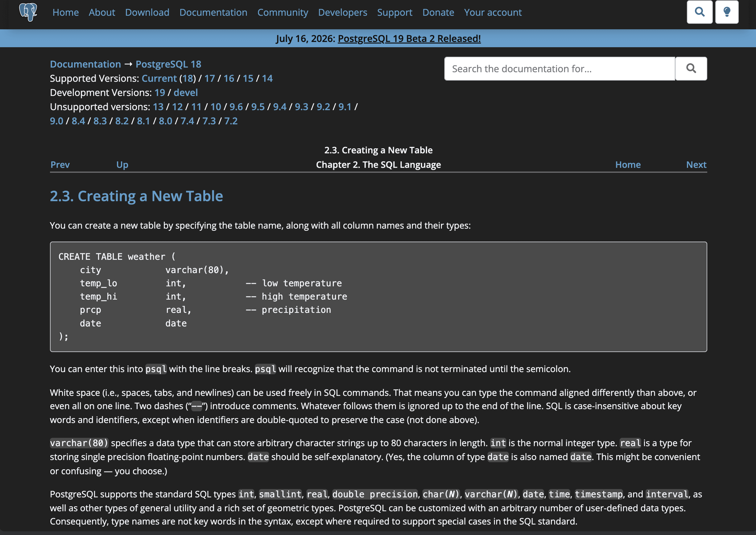Open development version 19 docs
756x535 pixels.
[160, 93]
